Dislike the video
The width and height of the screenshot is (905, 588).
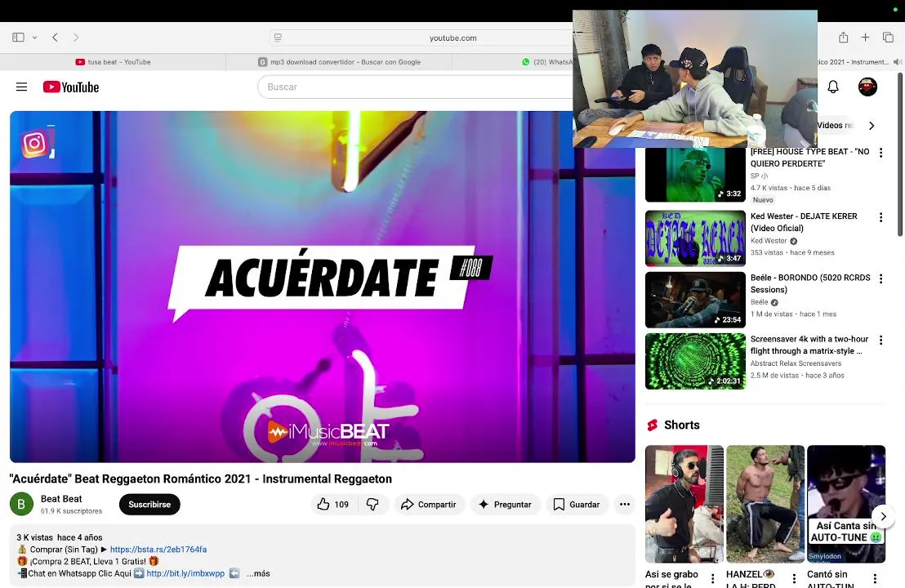click(372, 505)
